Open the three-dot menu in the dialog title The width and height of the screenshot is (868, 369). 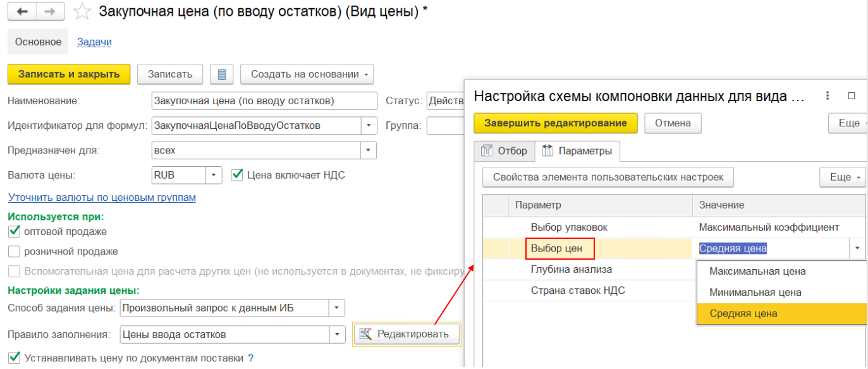point(827,96)
